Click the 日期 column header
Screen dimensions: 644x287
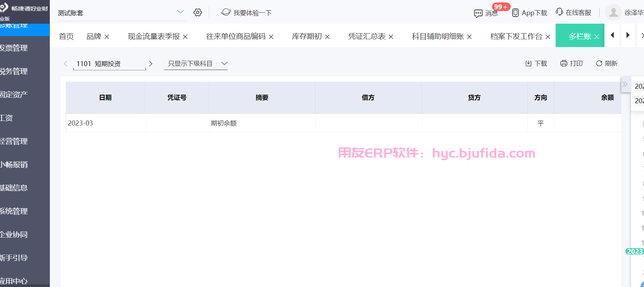[x=105, y=98]
